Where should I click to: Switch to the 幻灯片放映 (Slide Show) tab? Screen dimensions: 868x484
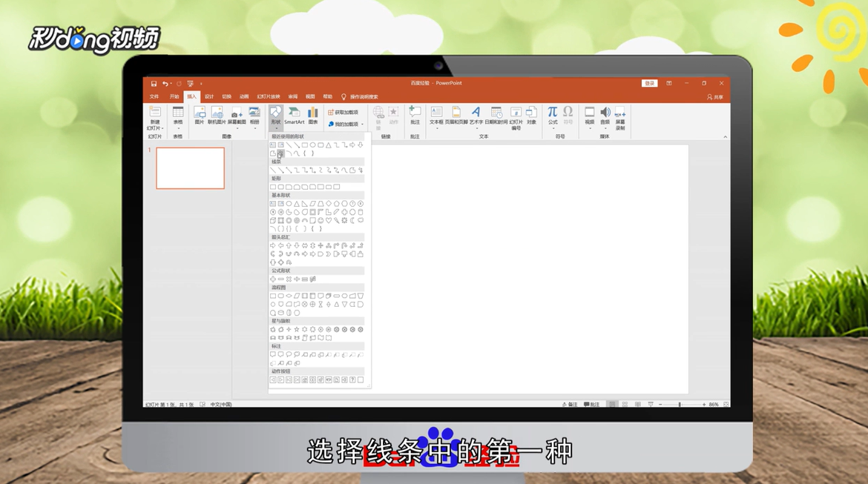[x=269, y=97]
